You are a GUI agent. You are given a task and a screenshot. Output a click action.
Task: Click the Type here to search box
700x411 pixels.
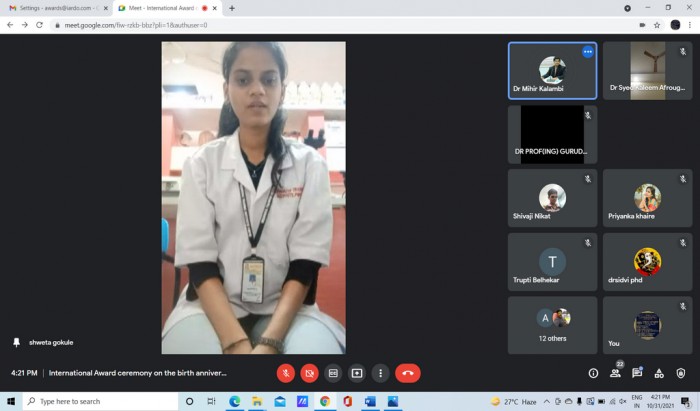tap(100, 402)
